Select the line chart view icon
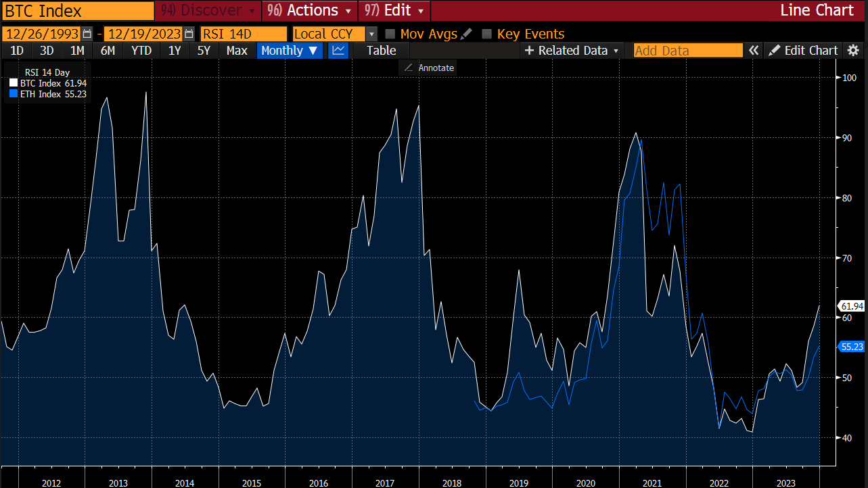 338,51
